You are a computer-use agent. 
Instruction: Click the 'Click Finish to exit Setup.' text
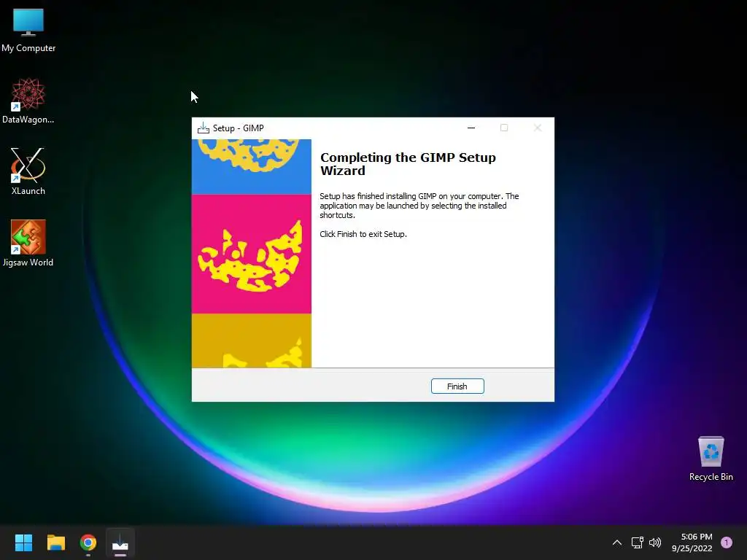point(363,234)
